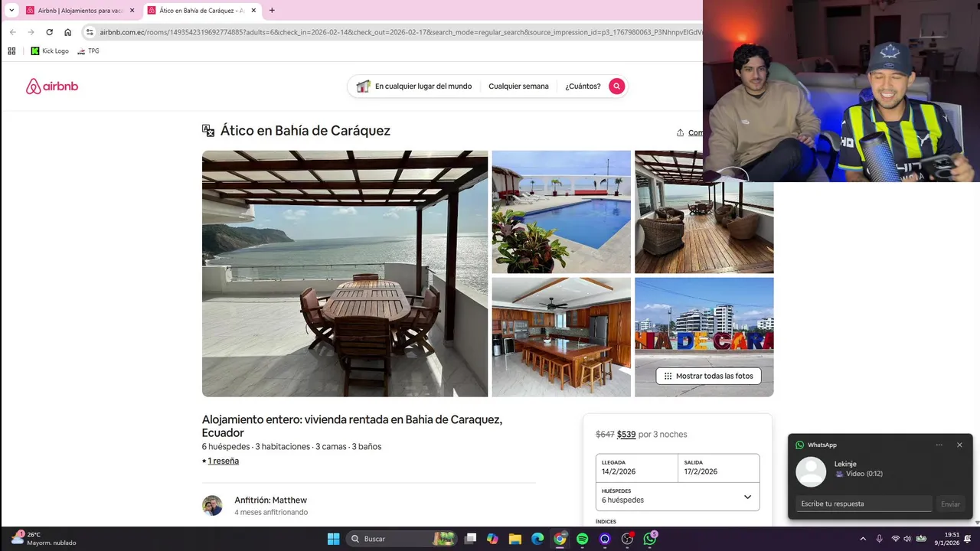Image resolution: width=980 pixels, height=551 pixels.
Task: Open Kick Logo bookmark
Action: (x=50, y=51)
